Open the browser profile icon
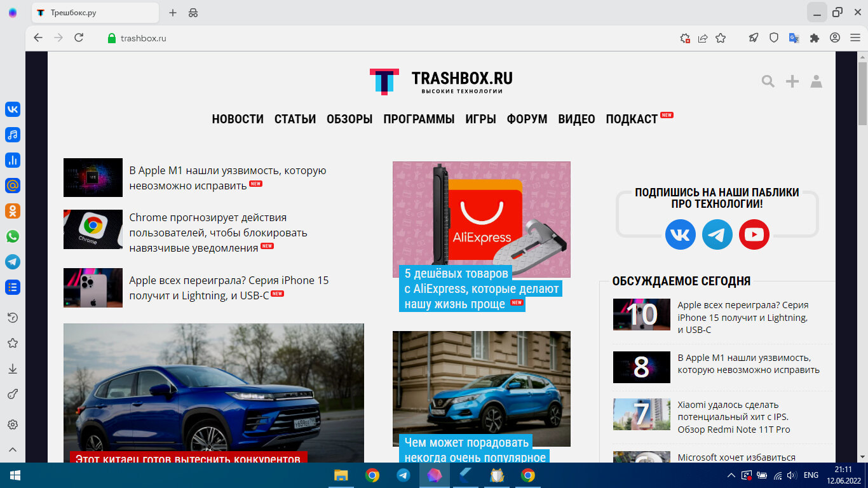Screen dimensions: 868x488 coord(835,38)
